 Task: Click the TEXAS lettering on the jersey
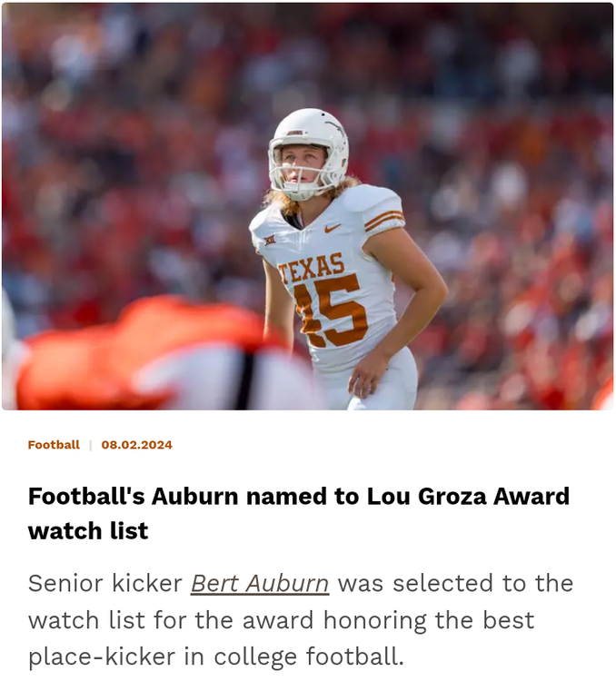[x=311, y=269]
